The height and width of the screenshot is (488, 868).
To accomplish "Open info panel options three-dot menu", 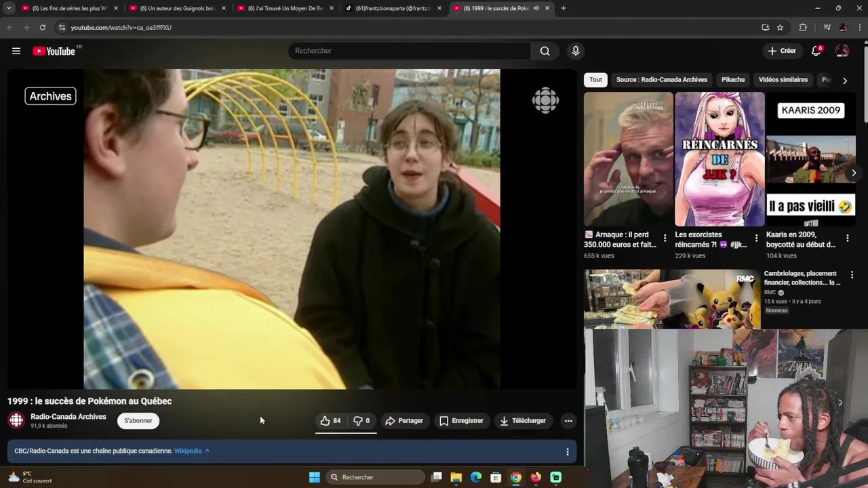I will tap(568, 451).
